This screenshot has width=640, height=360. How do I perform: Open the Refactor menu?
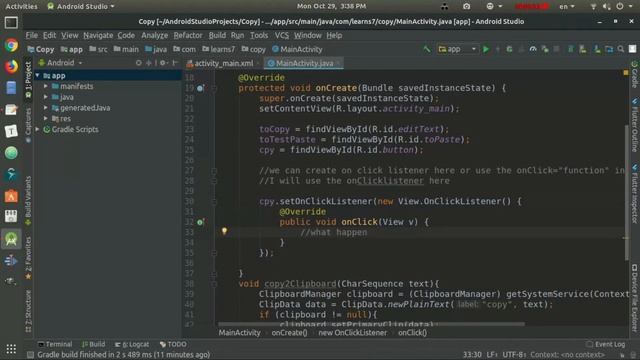coord(188,36)
